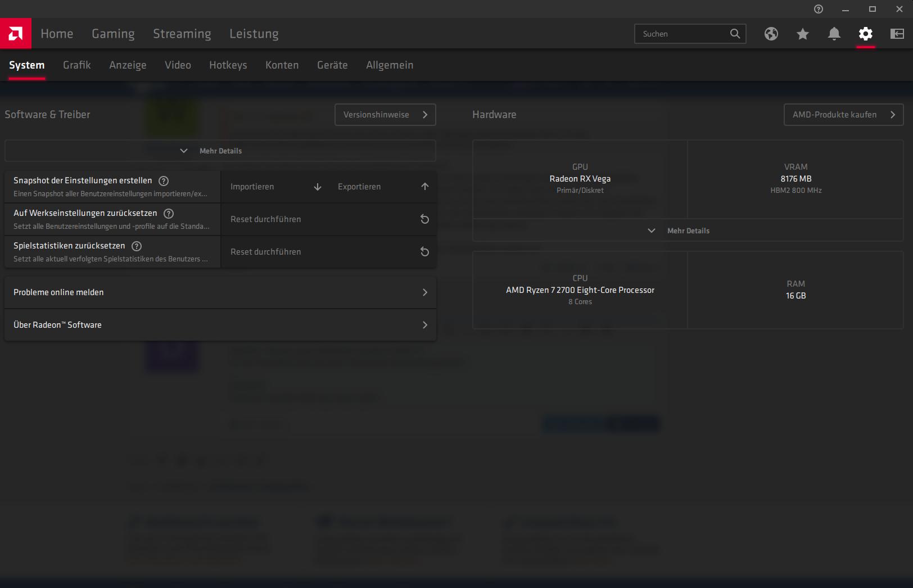Click the HBM2 800 MHz text
The image size is (913, 588).
[796, 191]
